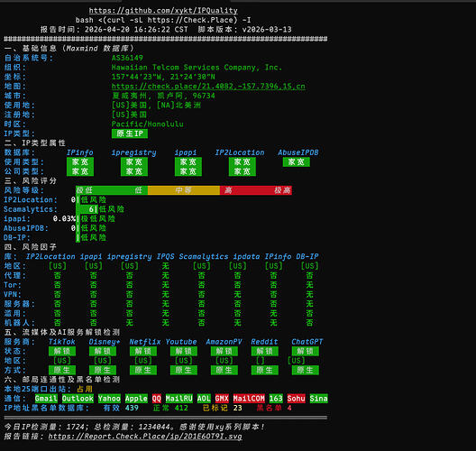Click today's IP check count 1724
The height and width of the screenshot is (451, 476).
pyautogui.click(x=76, y=427)
